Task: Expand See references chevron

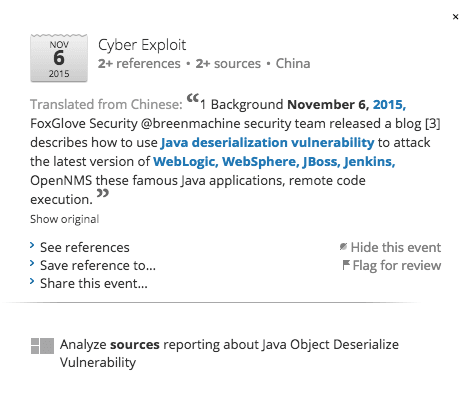Action: click(32, 245)
